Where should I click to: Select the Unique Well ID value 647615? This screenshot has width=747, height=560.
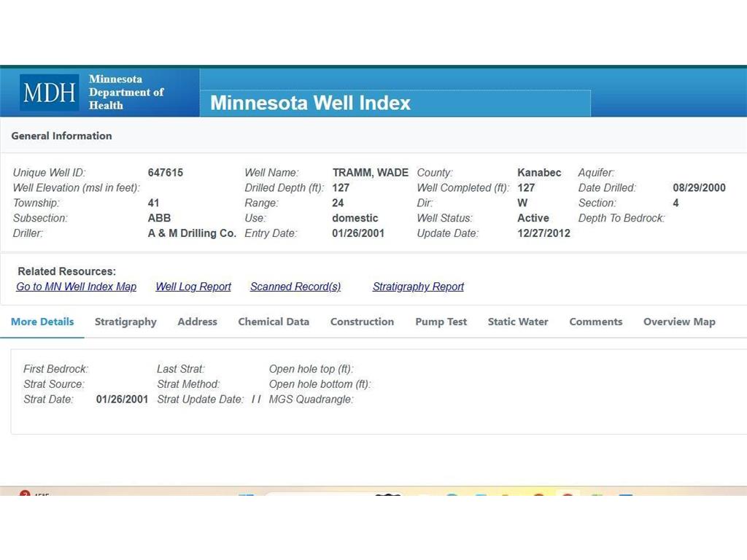coord(166,172)
